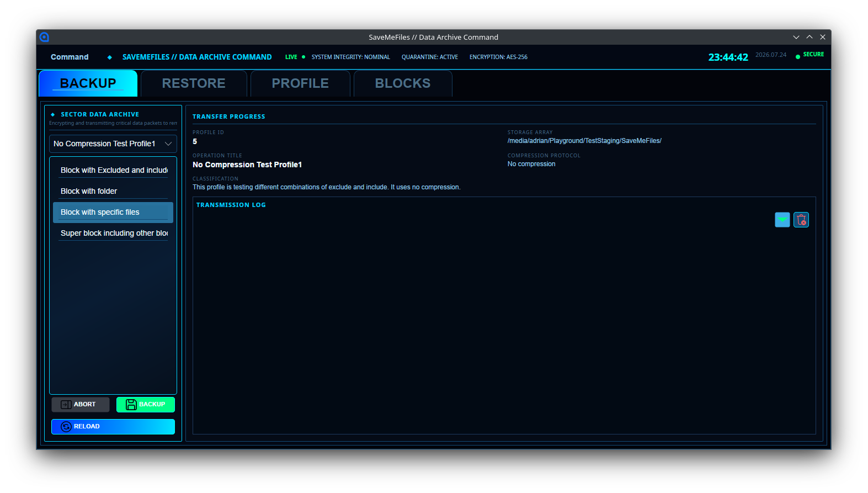The height and width of the screenshot is (493, 868).
Task: Click the profile ID value 5
Action: [195, 141]
